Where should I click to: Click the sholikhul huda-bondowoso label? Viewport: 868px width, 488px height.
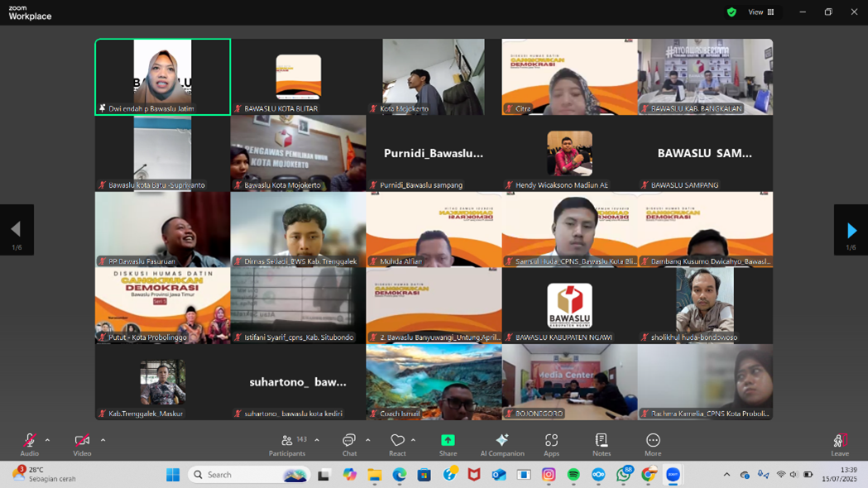[694, 337]
